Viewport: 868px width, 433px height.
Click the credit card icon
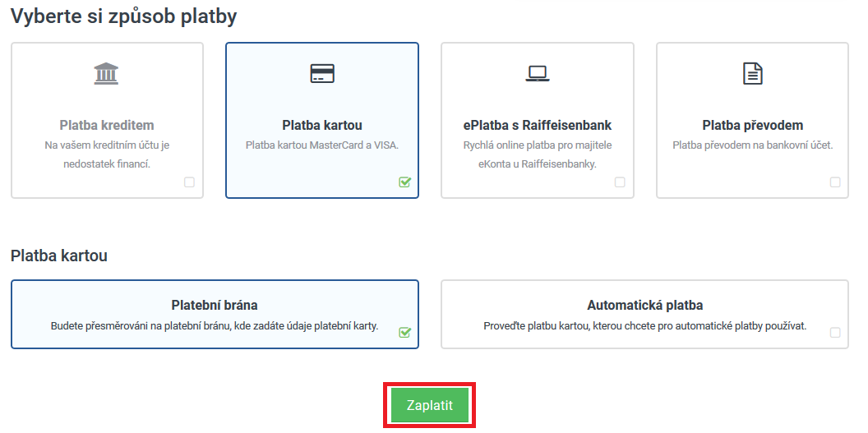click(322, 74)
